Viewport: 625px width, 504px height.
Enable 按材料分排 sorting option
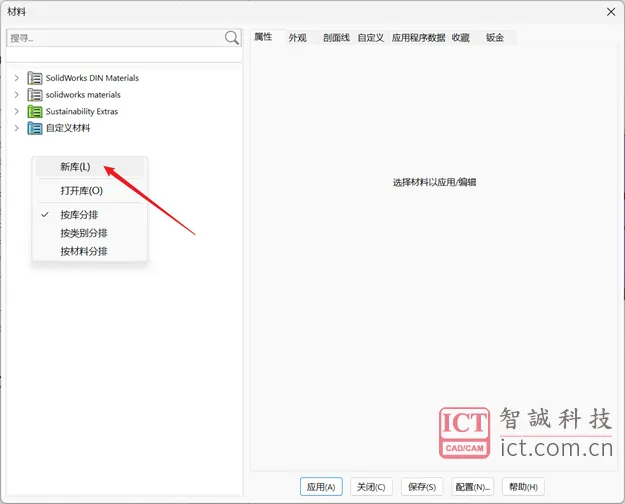coord(84,251)
